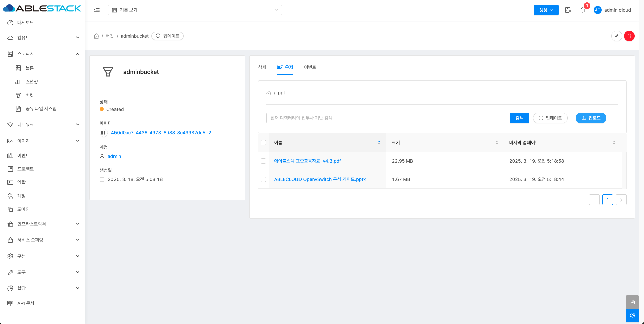Select the checkbox for 에이블스택 표준교육자료_v4.3.pdf
Viewport: 644px width, 324px height.
(263, 161)
